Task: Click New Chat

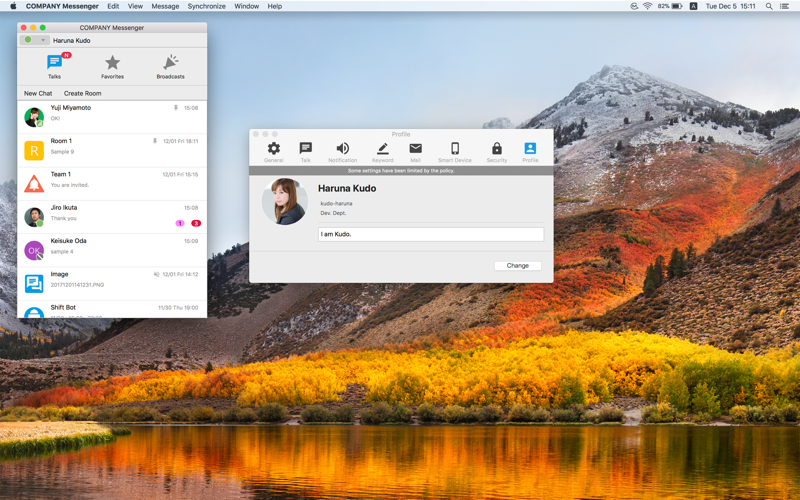Action: coord(38,93)
